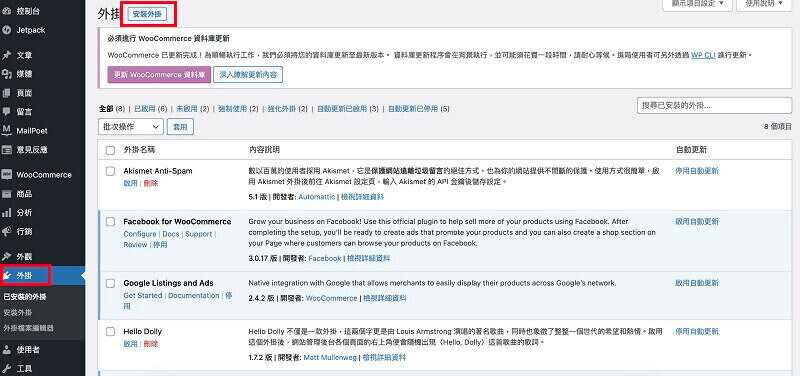The width and height of the screenshot is (800, 376).
Task: Activate Hello Dolly via 啟用 link
Action: coord(131,344)
